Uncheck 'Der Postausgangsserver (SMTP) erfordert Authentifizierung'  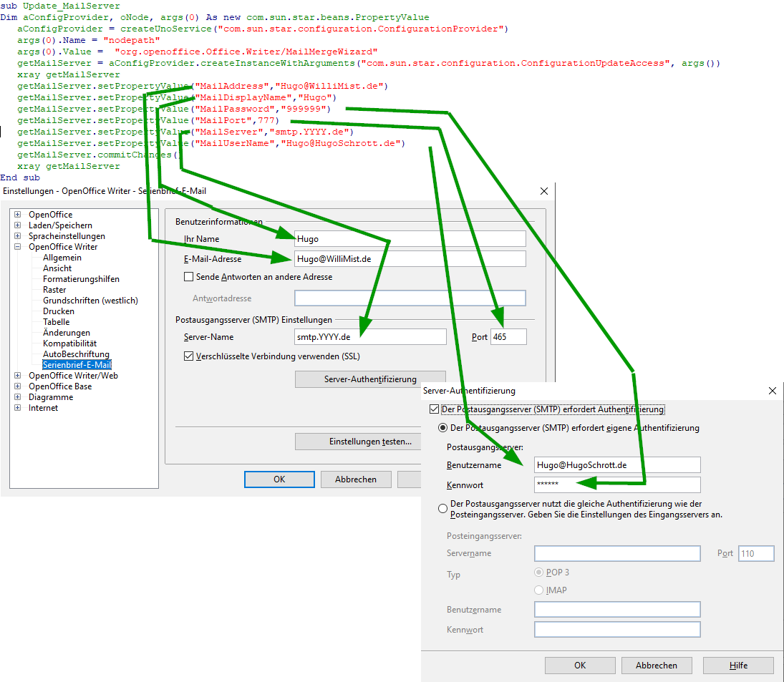[x=432, y=409]
